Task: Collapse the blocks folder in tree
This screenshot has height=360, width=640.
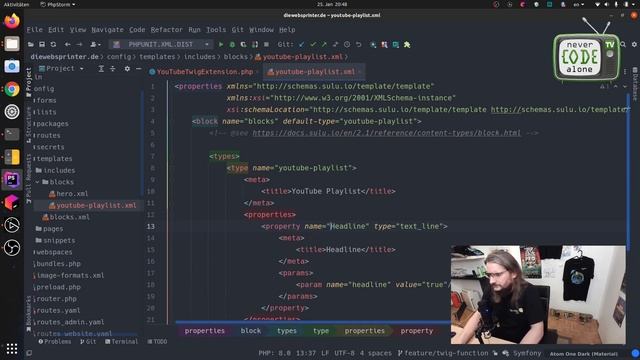Action: point(37,182)
